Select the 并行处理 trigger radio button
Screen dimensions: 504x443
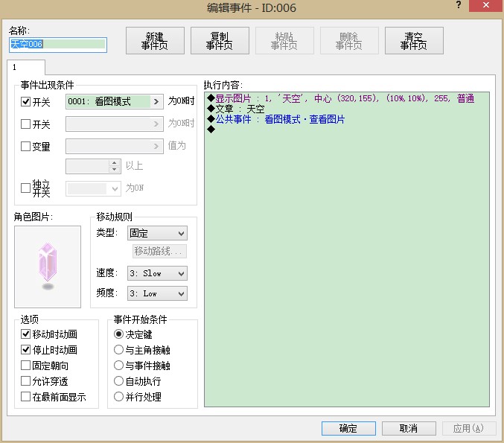click(118, 396)
